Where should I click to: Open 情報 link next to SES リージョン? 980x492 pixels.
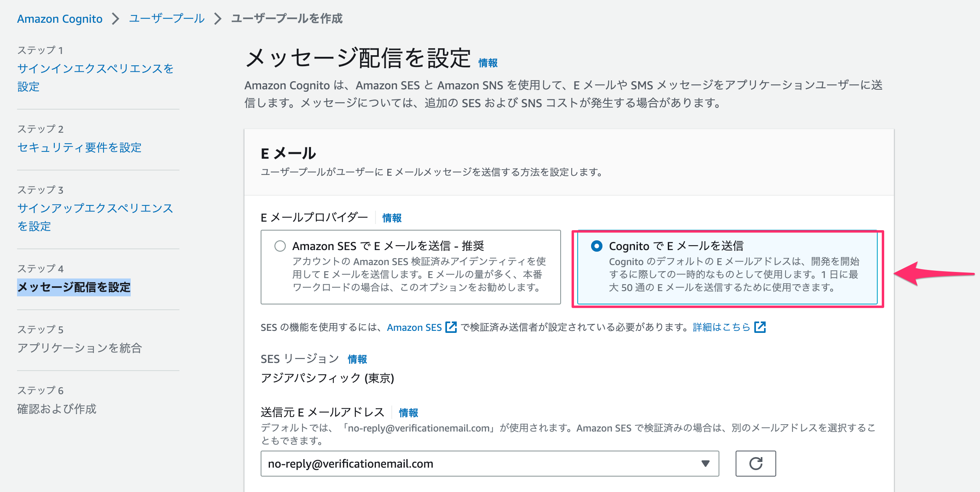tap(357, 359)
